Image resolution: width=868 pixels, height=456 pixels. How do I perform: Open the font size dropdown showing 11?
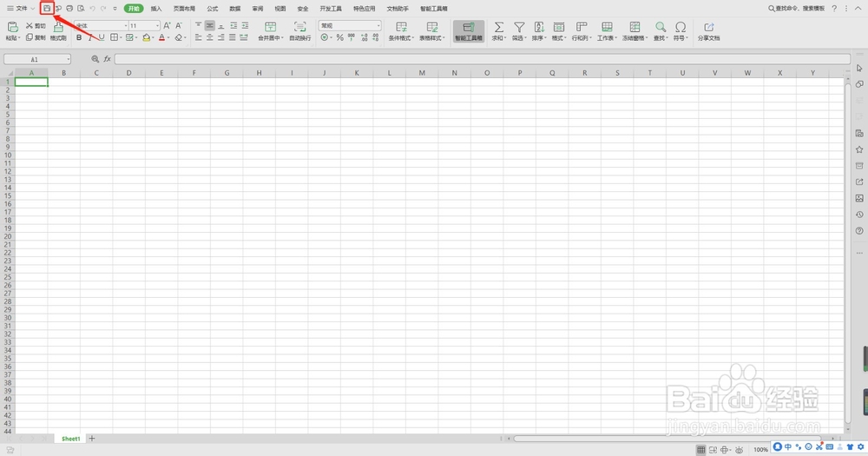(x=157, y=25)
